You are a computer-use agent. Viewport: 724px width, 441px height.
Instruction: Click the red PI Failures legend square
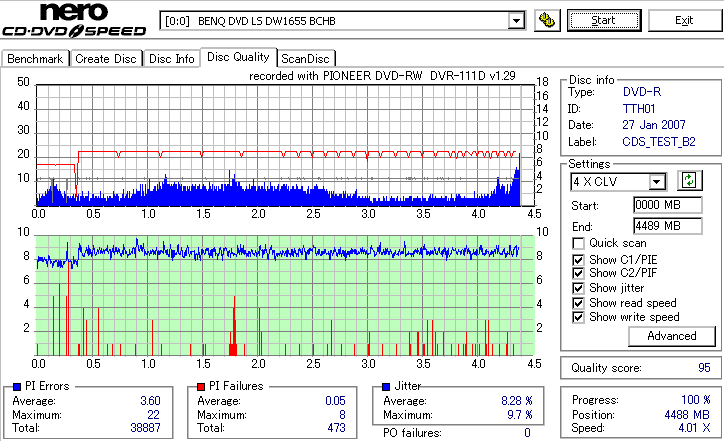201,387
